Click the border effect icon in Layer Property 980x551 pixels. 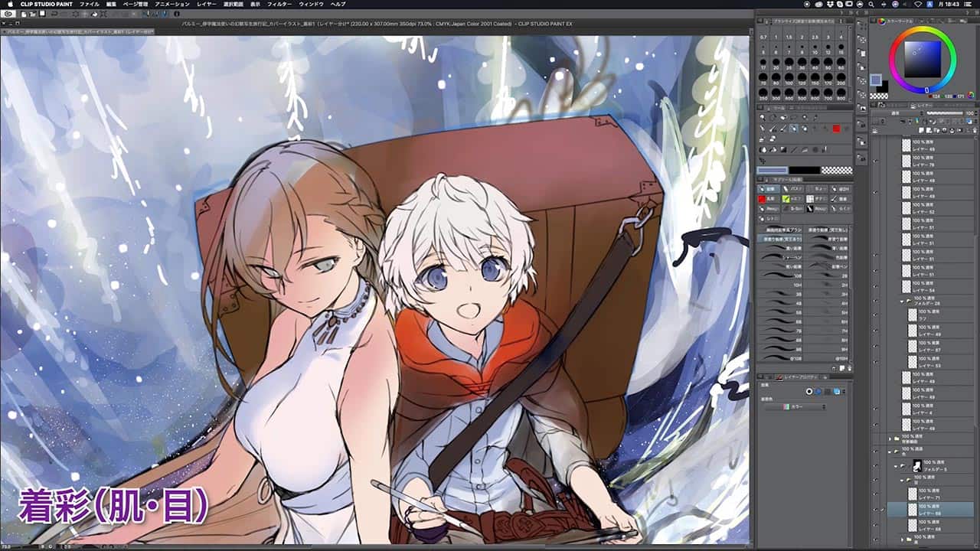coord(809,391)
